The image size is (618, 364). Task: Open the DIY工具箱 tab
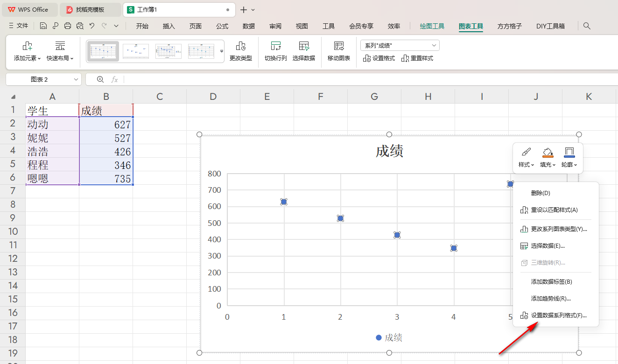[x=551, y=26]
